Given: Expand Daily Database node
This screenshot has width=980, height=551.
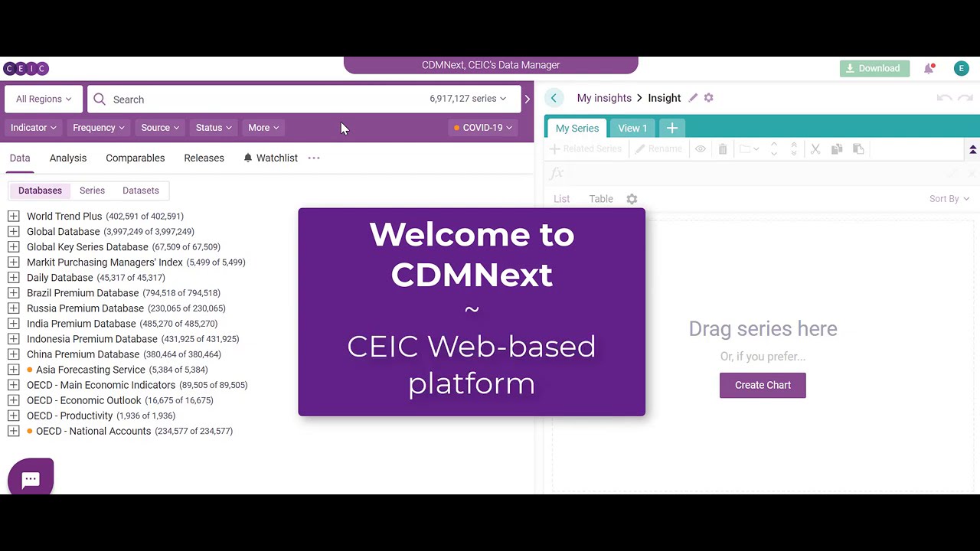Looking at the screenshot, I should tap(14, 278).
